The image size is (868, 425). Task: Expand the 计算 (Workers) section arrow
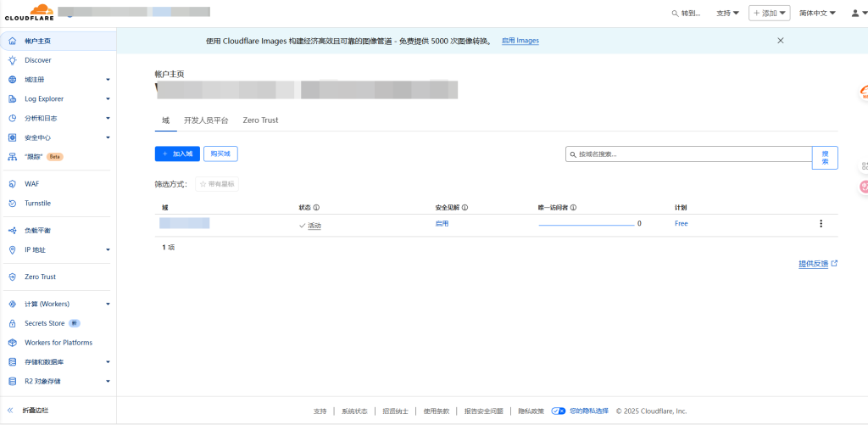pyautogui.click(x=108, y=305)
